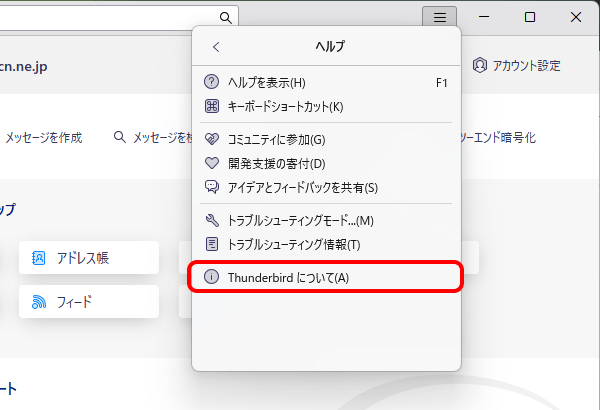Click the question mark help icon
Screen dimensions: 600x410
[211, 82]
